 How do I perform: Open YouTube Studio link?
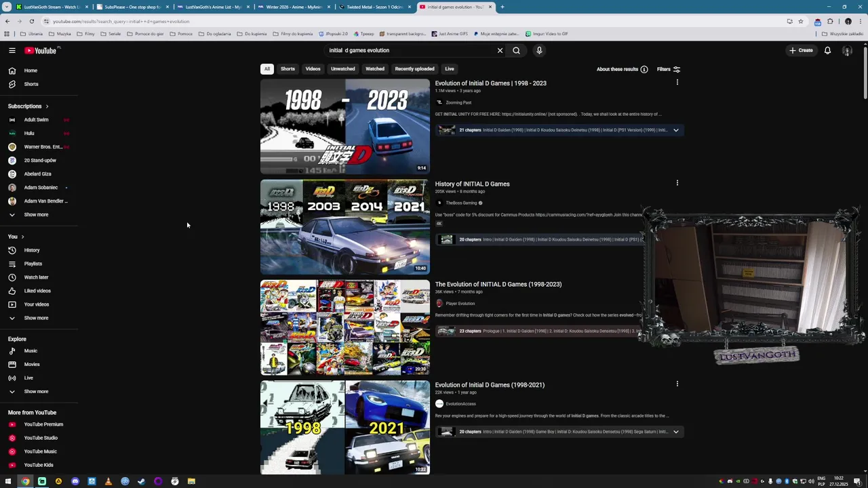(41, 438)
